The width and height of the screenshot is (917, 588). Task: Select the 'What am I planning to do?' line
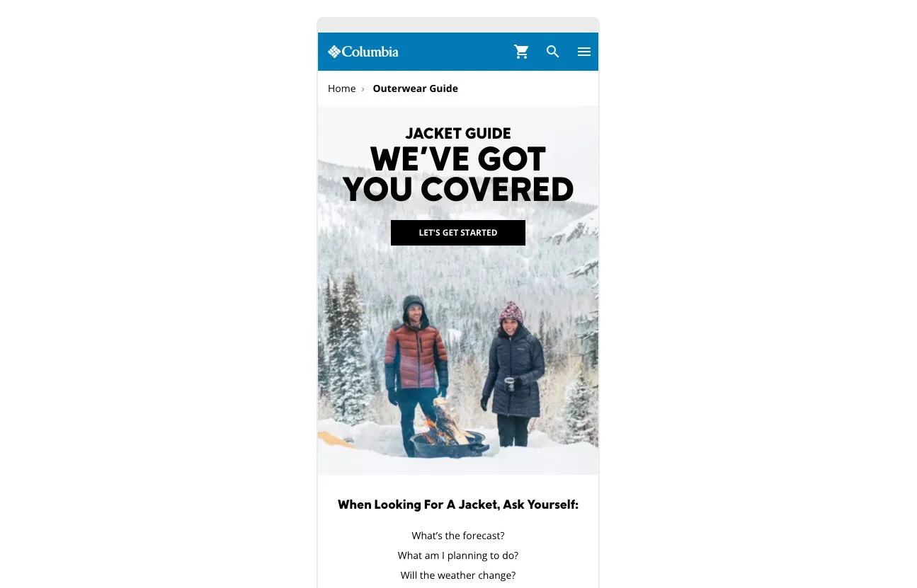[458, 555]
